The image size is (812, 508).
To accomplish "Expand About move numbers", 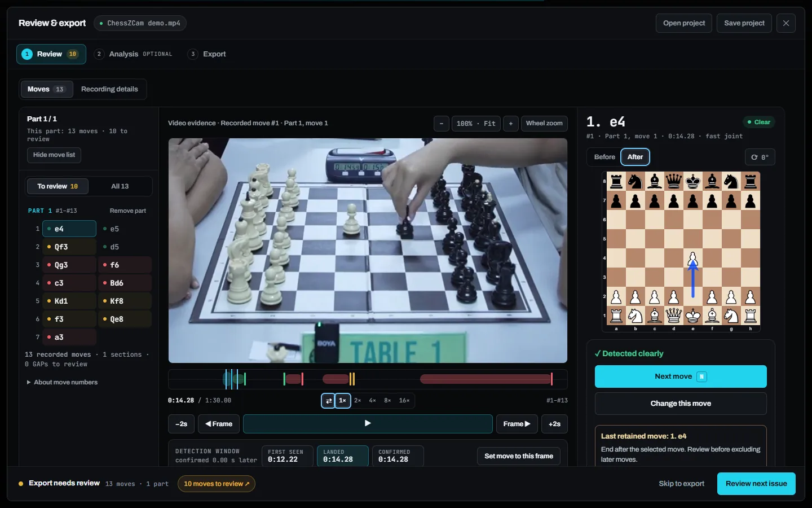I will (x=62, y=383).
